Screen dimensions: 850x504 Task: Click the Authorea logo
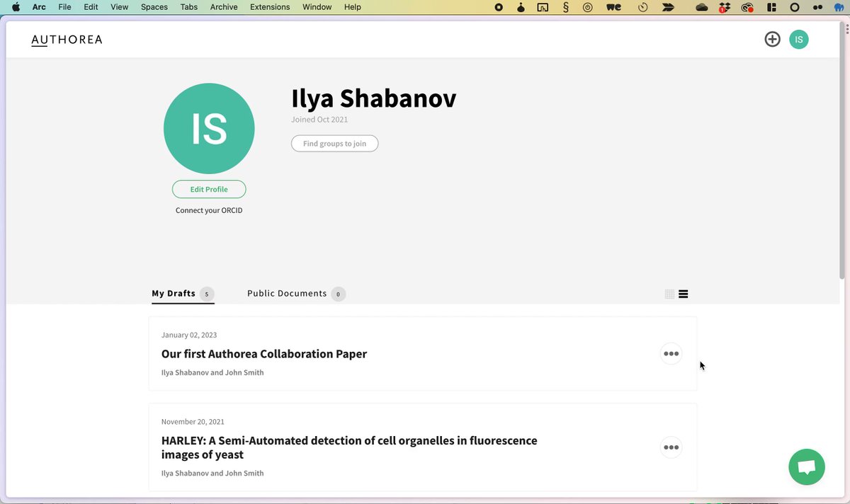(67, 40)
